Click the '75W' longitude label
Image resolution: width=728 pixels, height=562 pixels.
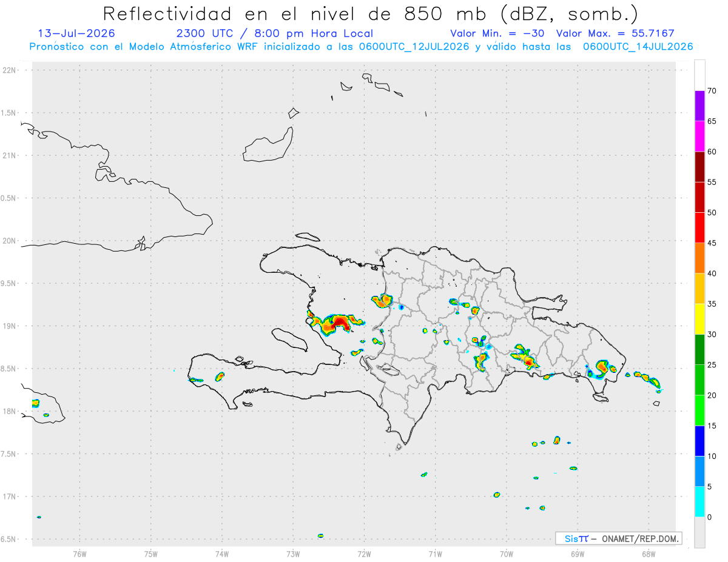coord(151,554)
